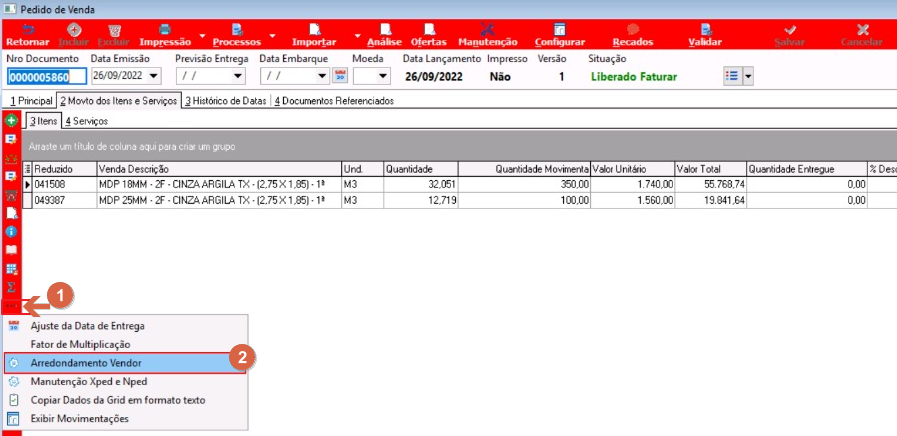Click the green plus add-item icon
The image size is (897, 436).
[x=11, y=121]
